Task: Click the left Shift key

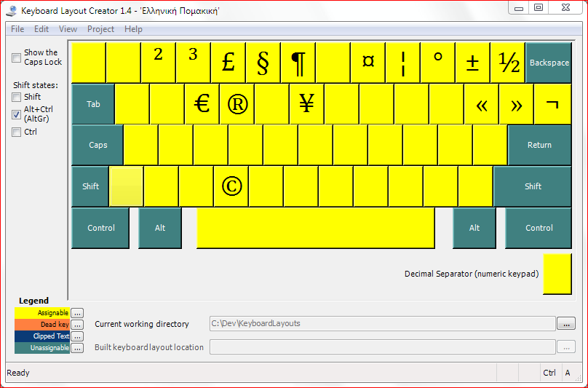Action: click(x=90, y=186)
